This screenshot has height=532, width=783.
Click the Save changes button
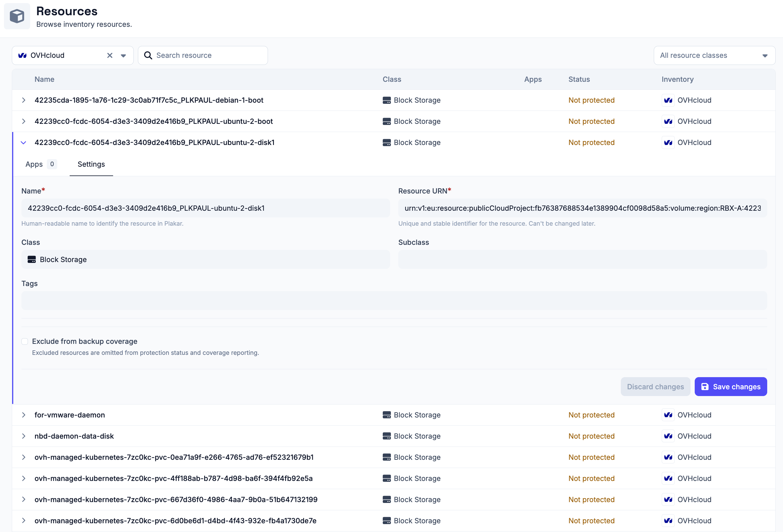[x=731, y=386]
